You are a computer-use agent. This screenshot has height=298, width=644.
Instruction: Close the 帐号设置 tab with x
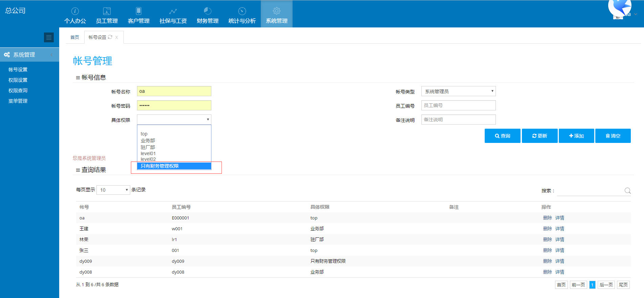coord(117,37)
